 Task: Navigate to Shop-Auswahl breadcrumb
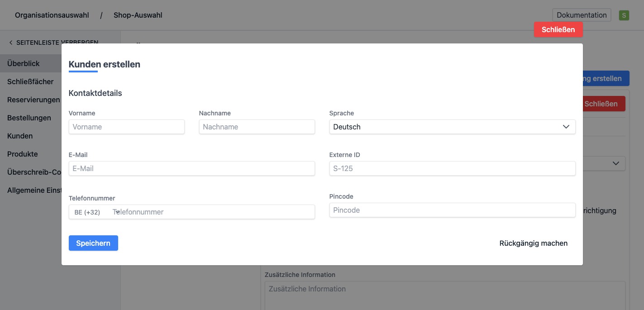coord(138,15)
